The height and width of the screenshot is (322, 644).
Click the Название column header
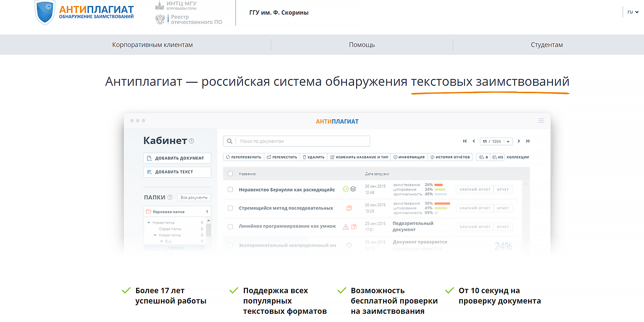click(247, 174)
